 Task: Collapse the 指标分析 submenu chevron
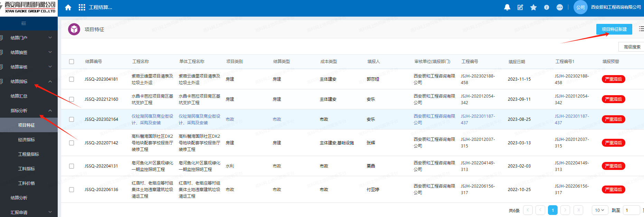tap(50, 110)
